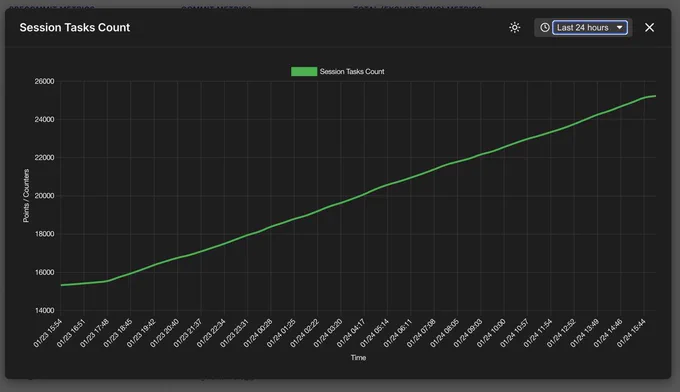Click the 01/24 13:49 time tick label
680x392 pixels.
(x=585, y=333)
